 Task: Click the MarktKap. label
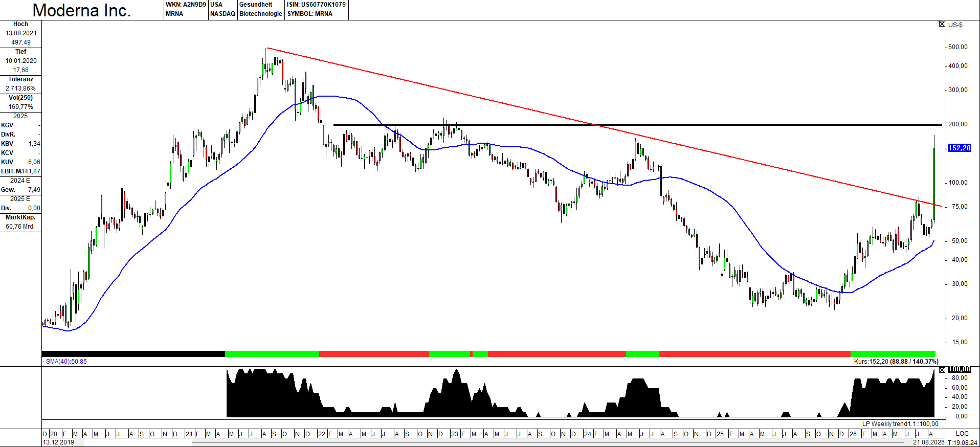tap(20, 217)
